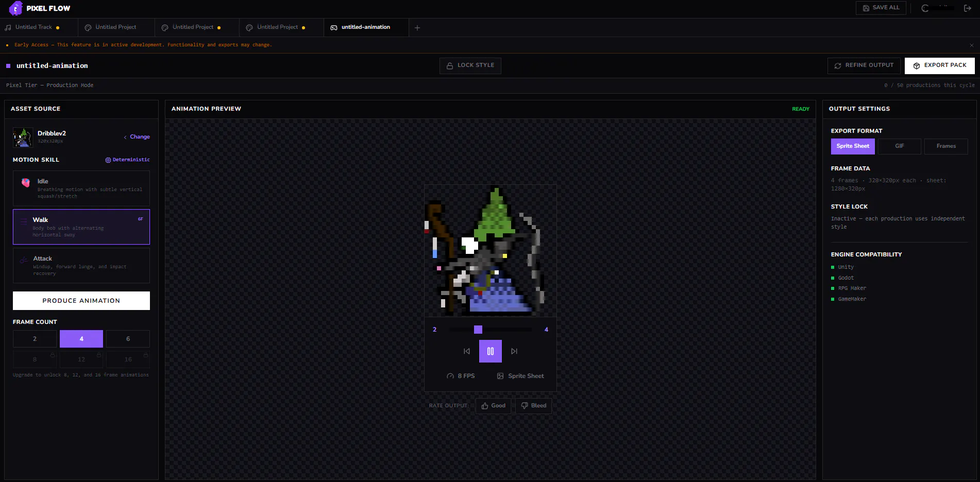Screen dimensions: 980x482
Task: Click the Style Lock "Inactive" description
Action: coord(898,223)
